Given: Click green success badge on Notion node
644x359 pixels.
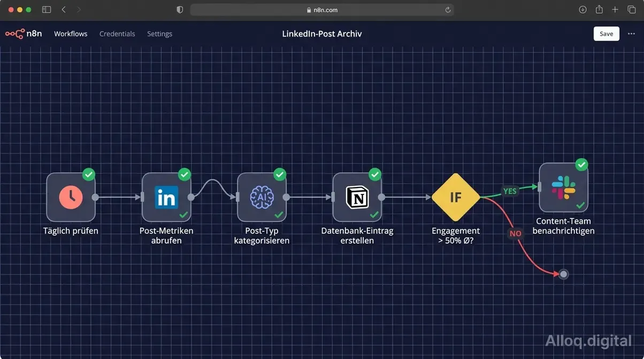Looking at the screenshot, I should (x=375, y=174).
